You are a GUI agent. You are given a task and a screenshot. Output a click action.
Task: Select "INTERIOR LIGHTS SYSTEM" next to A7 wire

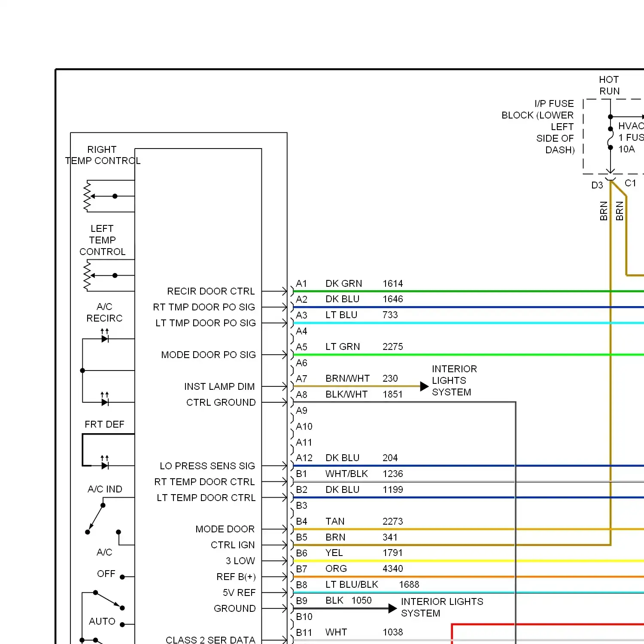[454, 380]
